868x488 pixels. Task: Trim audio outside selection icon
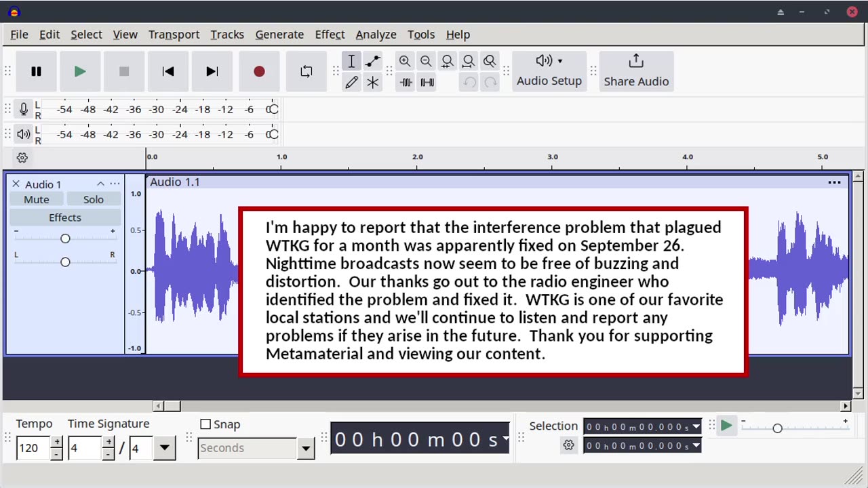[406, 83]
